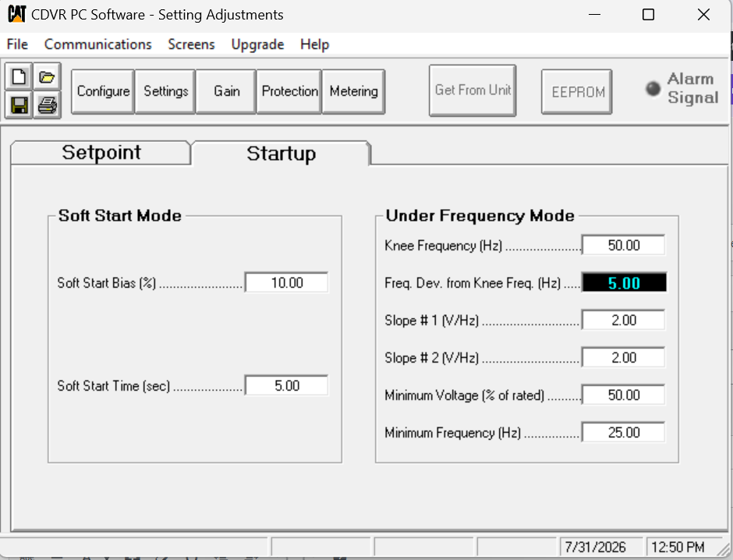Click the Freq. Dev. from Knee Freq. field
The width and height of the screenshot is (733, 560).
(624, 283)
